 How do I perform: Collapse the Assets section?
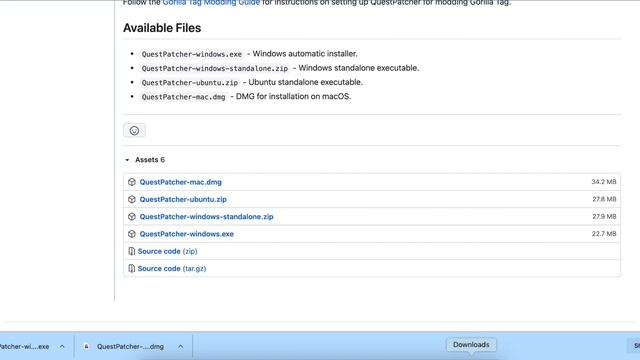pyautogui.click(x=127, y=160)
